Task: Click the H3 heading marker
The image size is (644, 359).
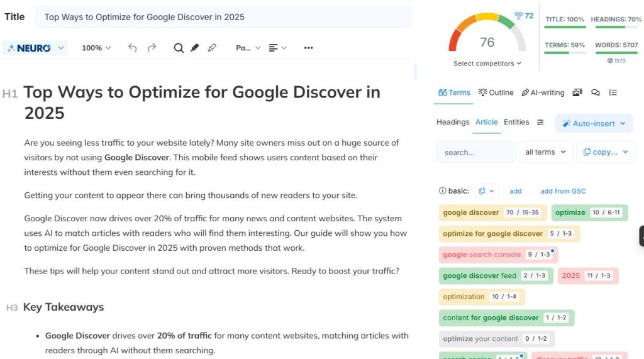Action: click(12, 307)
